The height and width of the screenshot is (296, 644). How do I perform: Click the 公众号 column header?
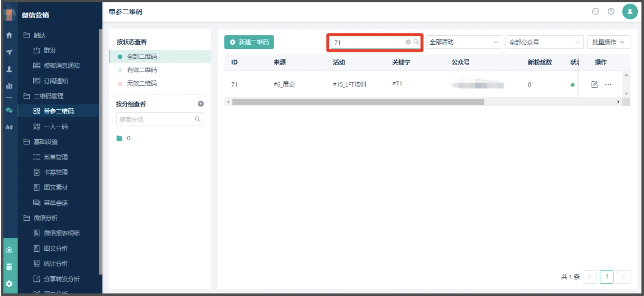pos(460,62)
